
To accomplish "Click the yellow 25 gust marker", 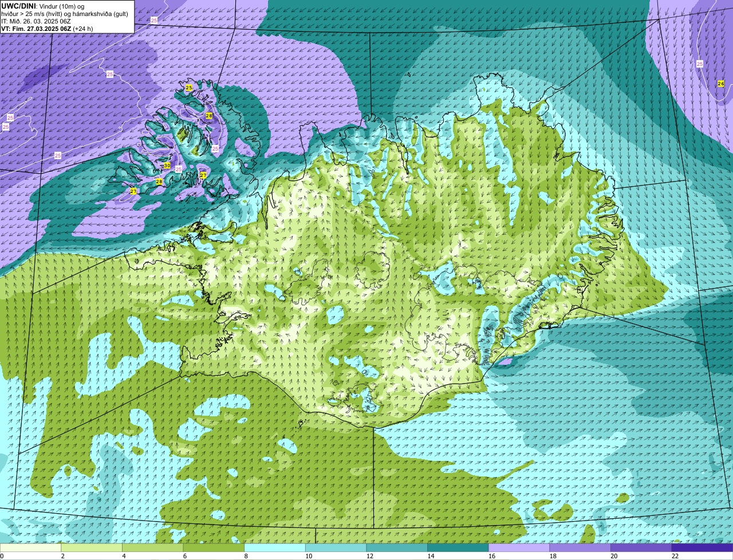I will [x=189, y=88].
